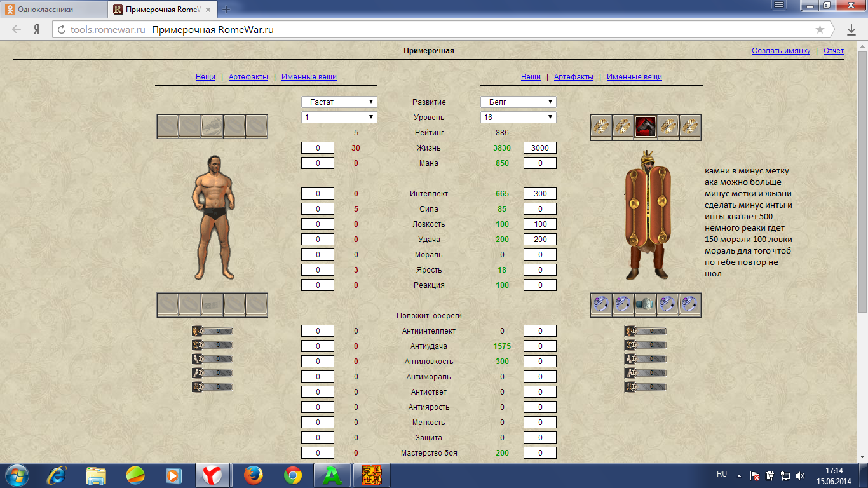Go back with the browser back arrow

(x=17, y=30)
